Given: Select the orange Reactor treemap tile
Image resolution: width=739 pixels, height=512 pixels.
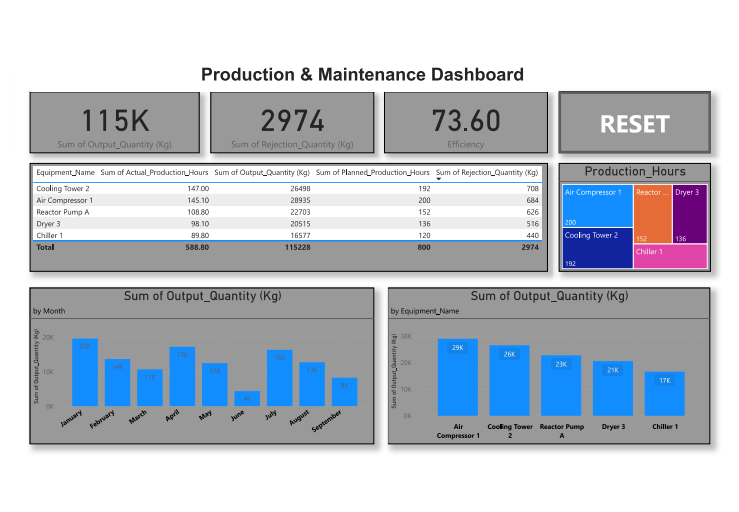Looking at the screenshot, I should pos(652,214).
